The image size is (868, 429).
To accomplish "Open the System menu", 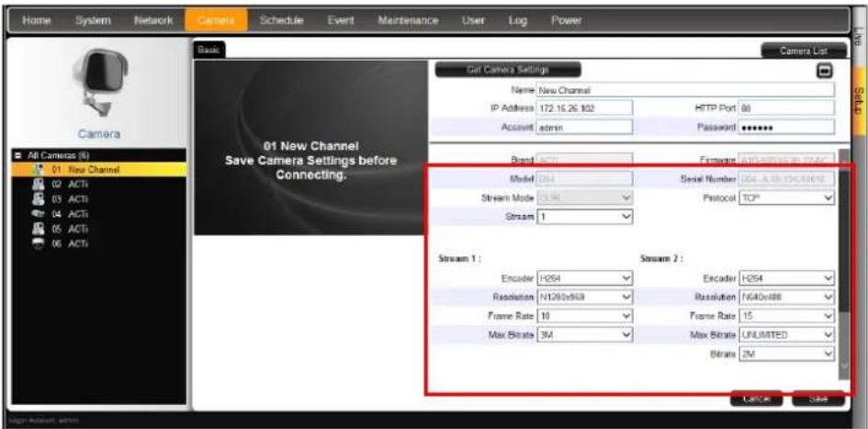I will click(93, 20).
